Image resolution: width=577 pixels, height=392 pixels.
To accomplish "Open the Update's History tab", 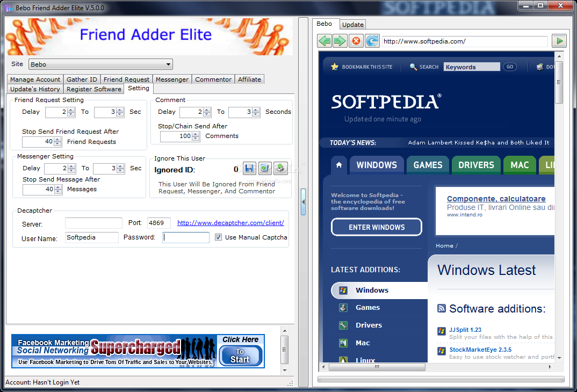I will pos(35,89).
